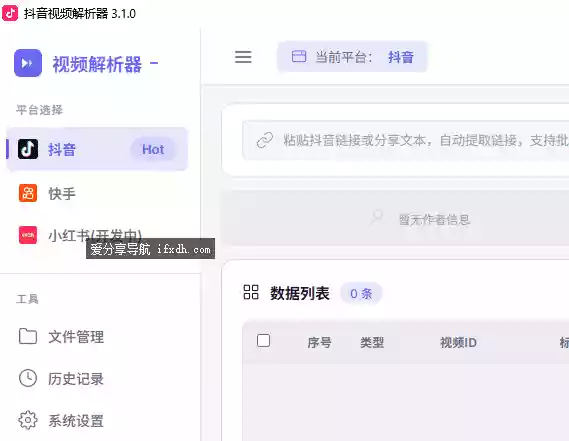Open 系统设置 gear icon
This screenshot has width=569, height=441.
28,420
